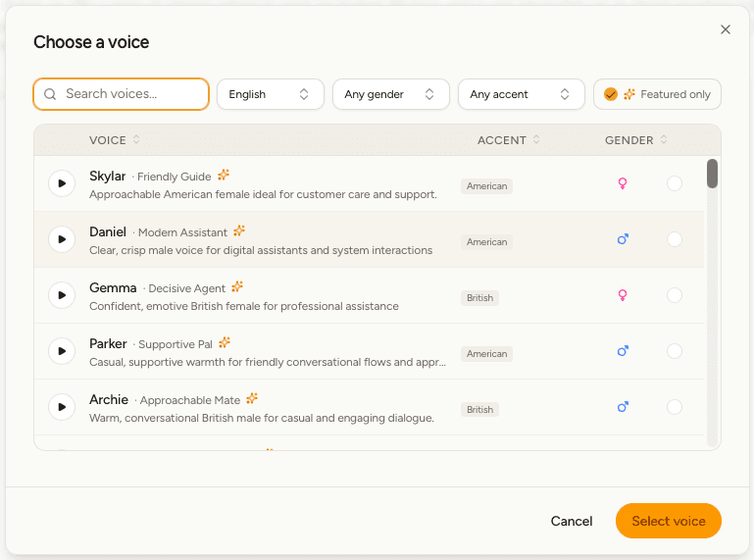
Task: Click the featured sparkle icon next to Parker
Action: (x=225, y=342)
